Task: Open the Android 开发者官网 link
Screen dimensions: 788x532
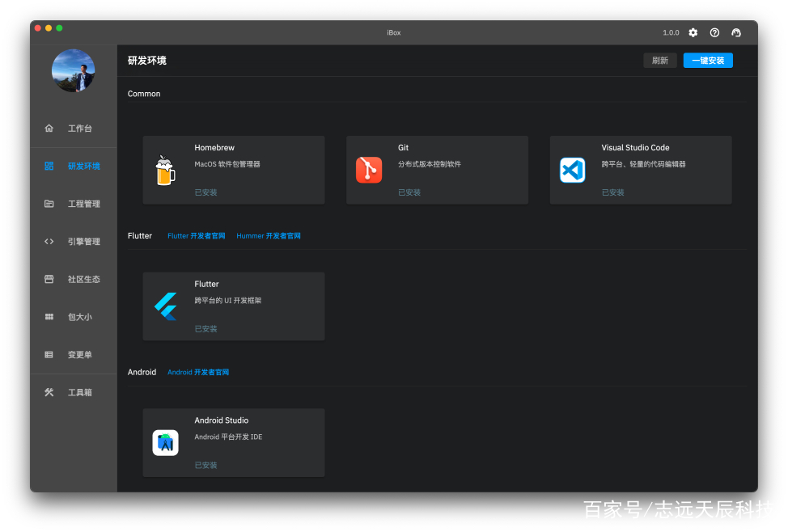Action: (198, 372)
